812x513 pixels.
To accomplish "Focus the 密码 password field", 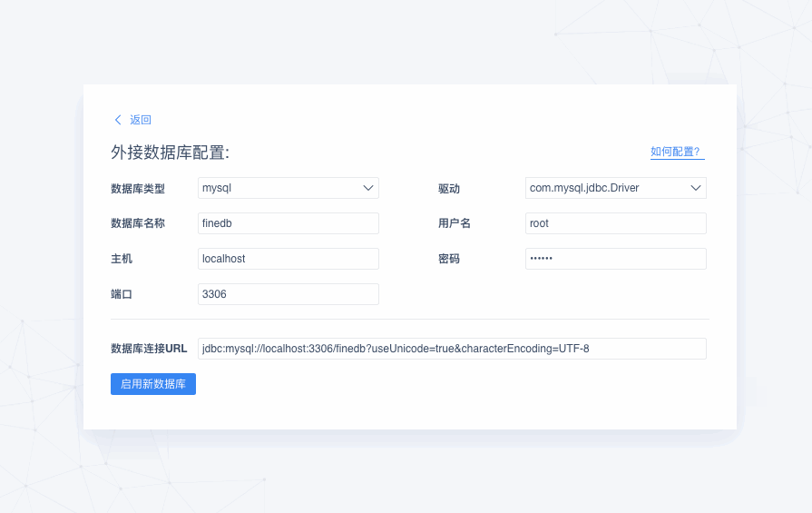I will point(616,259).
